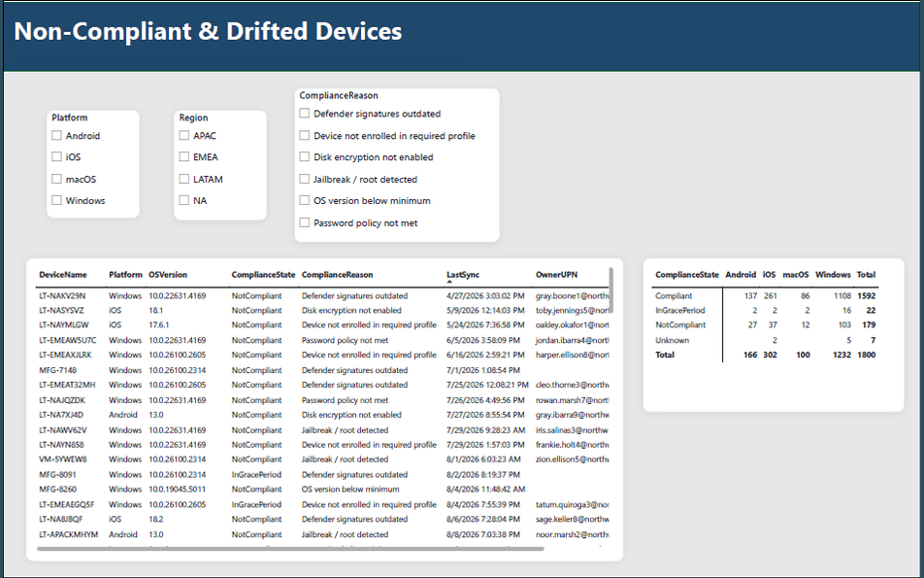Screen dimensions: 924x578
Task: Sort by the LastSync column header
Action: pos(463,275)
